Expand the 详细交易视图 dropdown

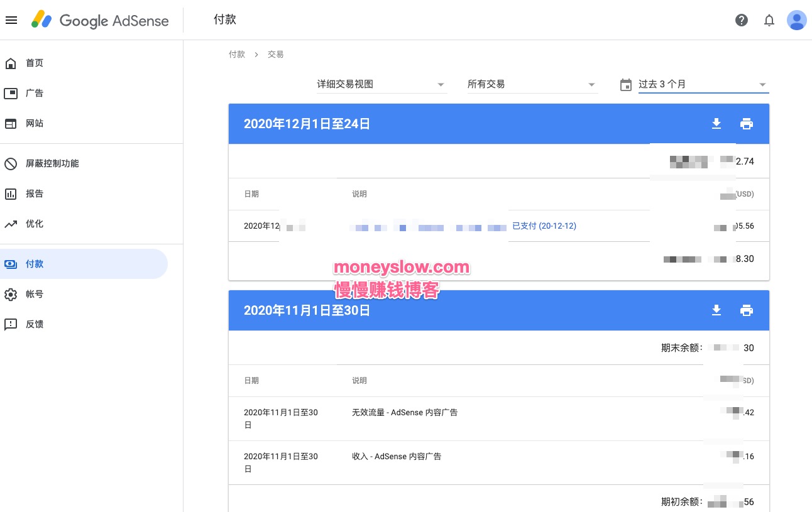click(382, 84)
